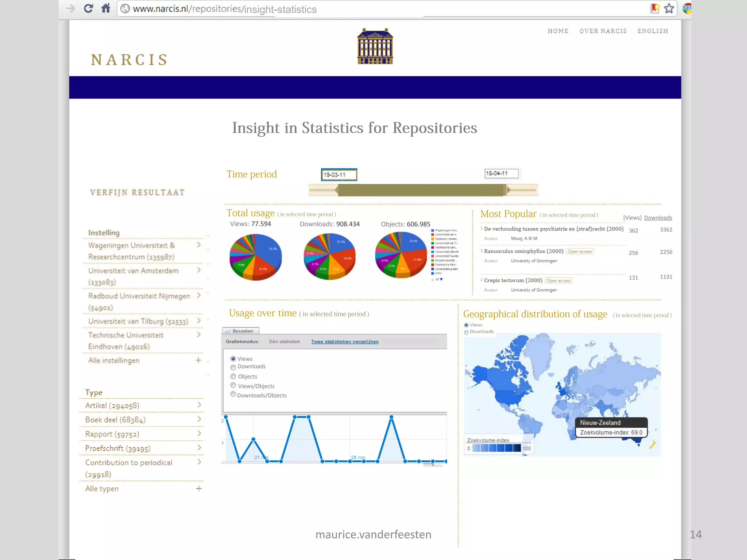
Task: Click the Downloads pie chart
Action: pos(329,256)
